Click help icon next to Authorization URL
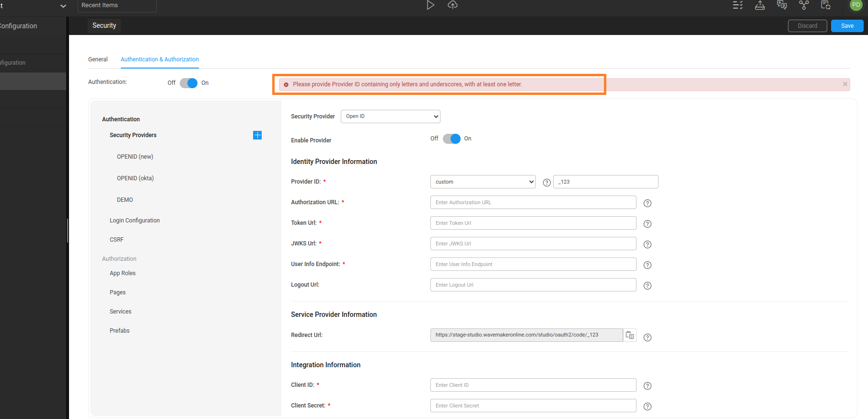Screen dimensions: 868x419 point(647,203)
